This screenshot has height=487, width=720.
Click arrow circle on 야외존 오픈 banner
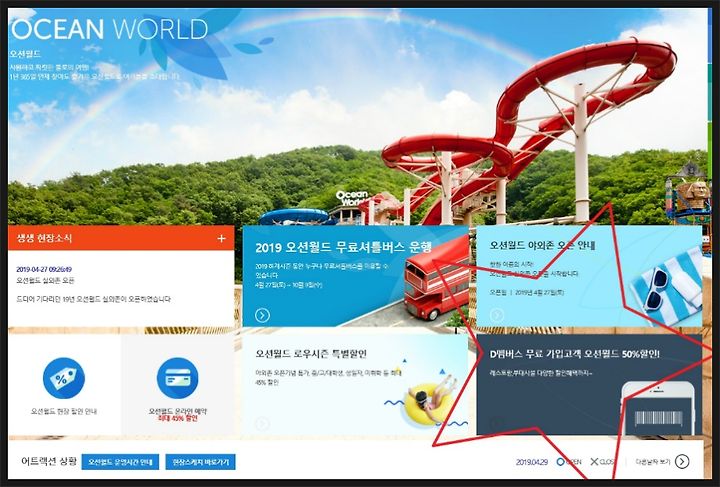pyautogui.click(x=497, y=315)
